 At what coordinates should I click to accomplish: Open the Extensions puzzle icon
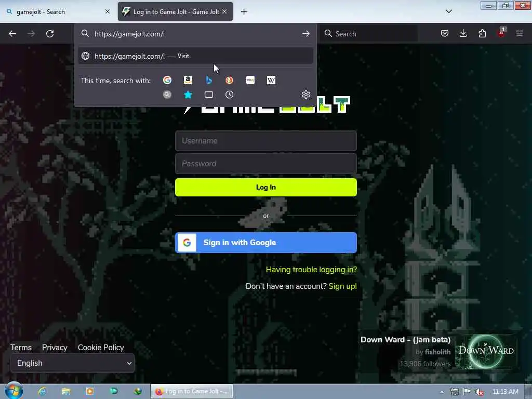tap(482, 33)
